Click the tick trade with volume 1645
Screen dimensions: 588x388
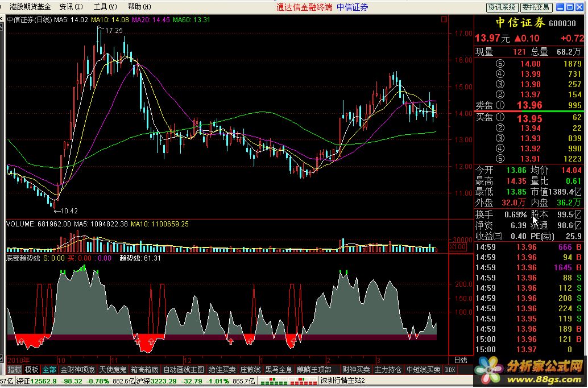click(x=563, y=268)
